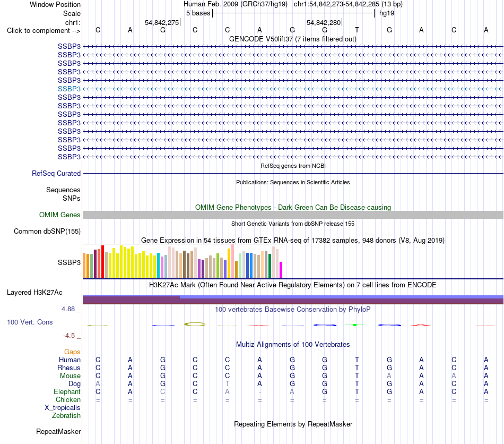The image size is (504, 444).
Task: Select the OMIM Genes track label
Action: click(x=60, y=215)
